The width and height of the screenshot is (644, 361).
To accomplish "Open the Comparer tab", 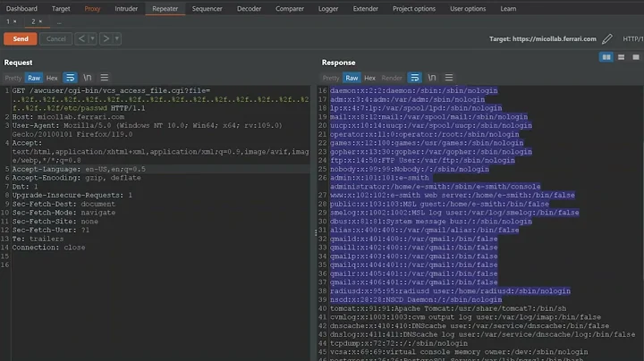I will point(290,9).
